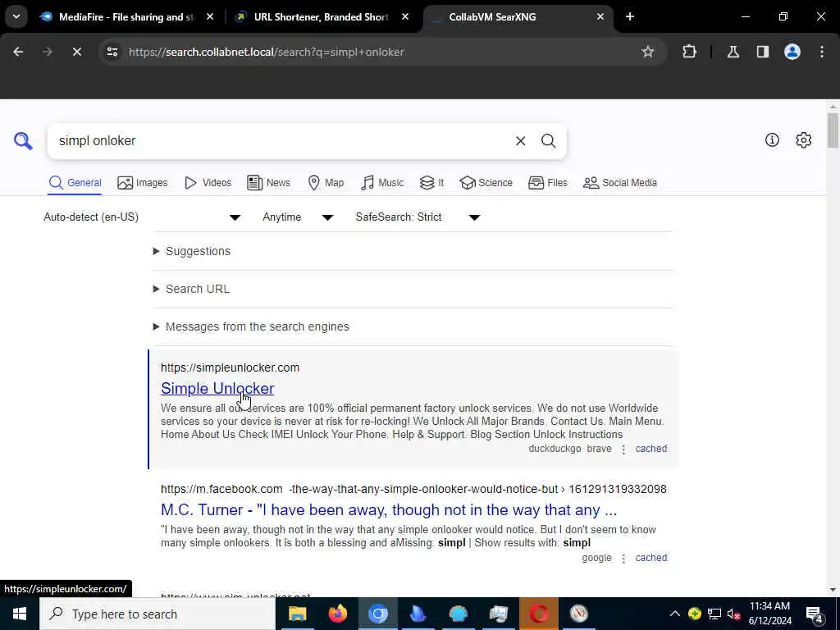
Task: Go back to the previous page
Action: pyautogui.click(x=18, y=52)
